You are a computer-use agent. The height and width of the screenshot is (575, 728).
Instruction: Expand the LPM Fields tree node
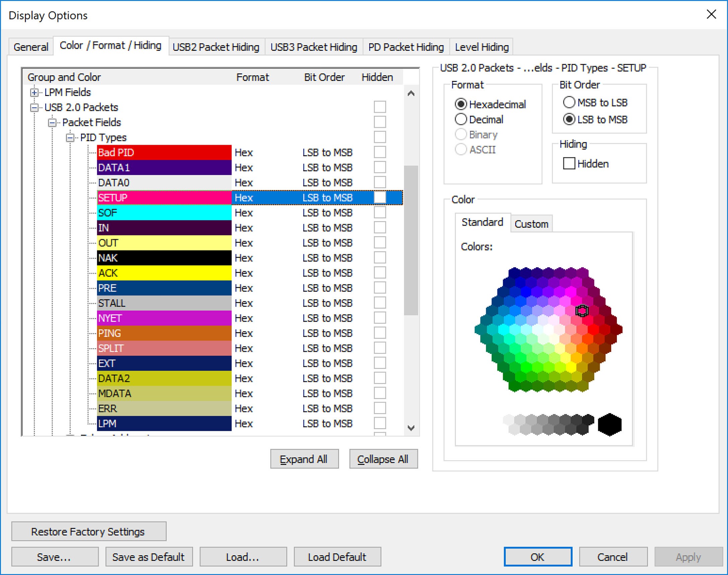pos(34,92)
